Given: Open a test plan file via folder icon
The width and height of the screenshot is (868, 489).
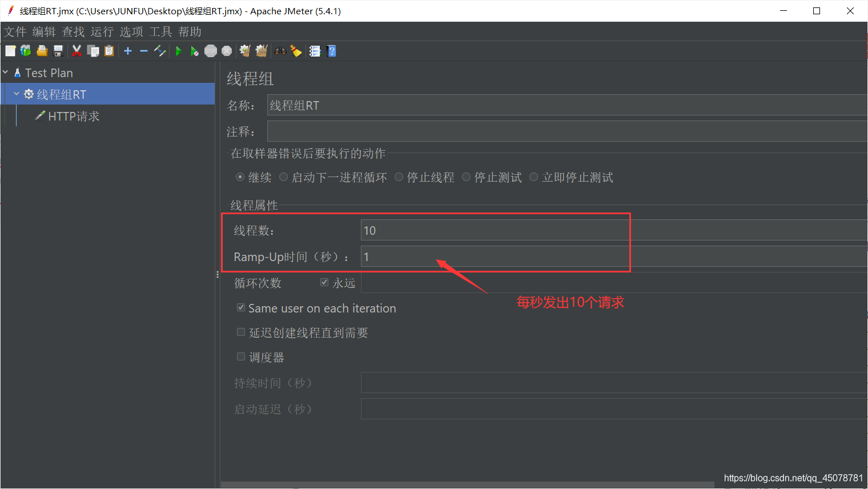Looking at the screenshot, I should (42, 51).
